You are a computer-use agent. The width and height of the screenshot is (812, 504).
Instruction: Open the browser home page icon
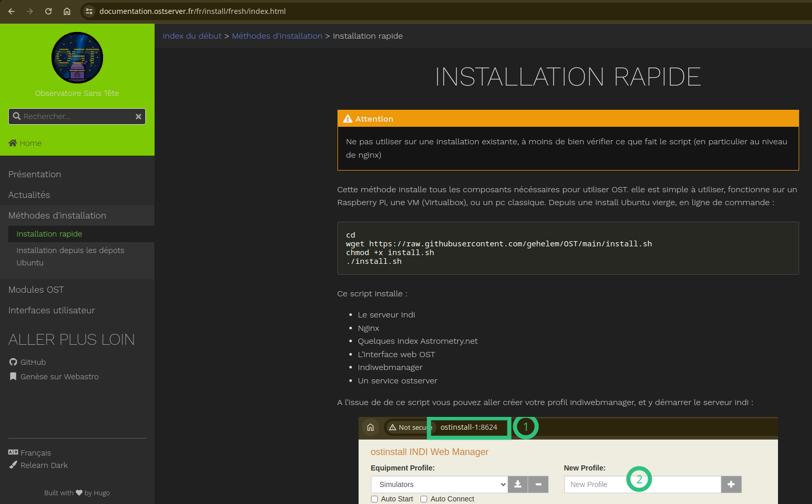(67, 11)
